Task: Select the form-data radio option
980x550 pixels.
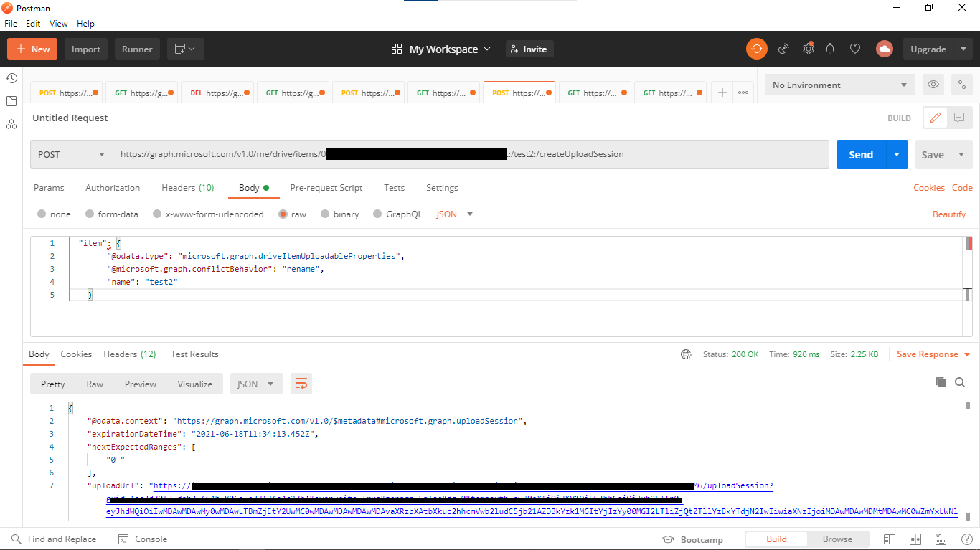Action: [90, 214]
